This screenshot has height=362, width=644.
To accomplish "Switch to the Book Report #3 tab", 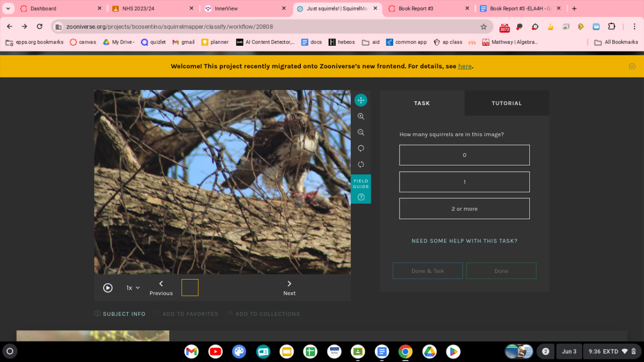I will pyautogui.click(x=428, y=9).
